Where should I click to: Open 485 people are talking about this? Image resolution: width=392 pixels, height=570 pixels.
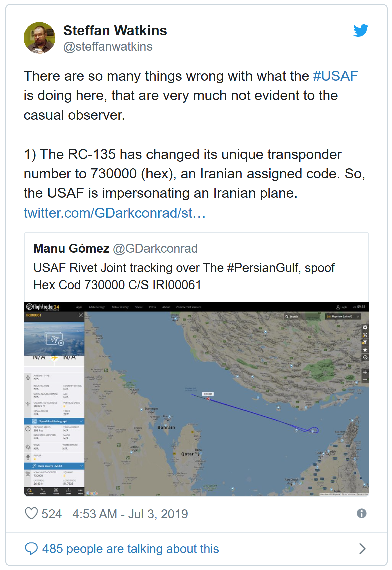point(130,549)
